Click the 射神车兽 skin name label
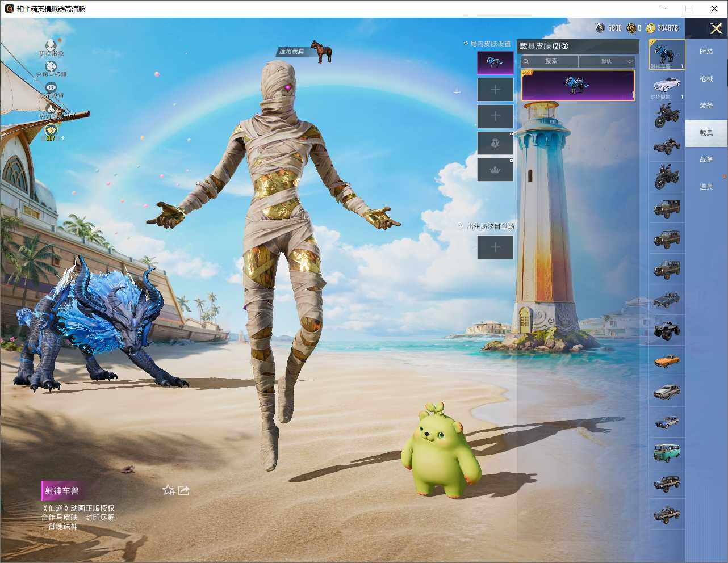This screenshot has width=728, height=563. click(x=62, y=491)
